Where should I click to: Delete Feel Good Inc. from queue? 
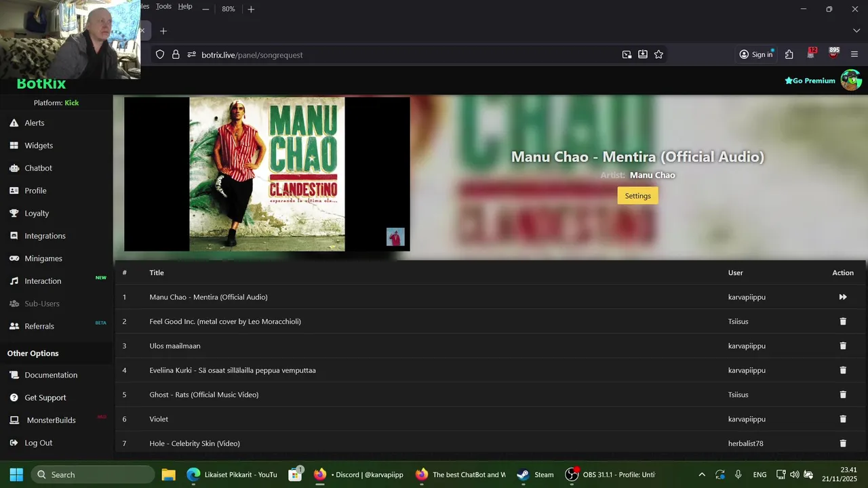pos(843,321)
